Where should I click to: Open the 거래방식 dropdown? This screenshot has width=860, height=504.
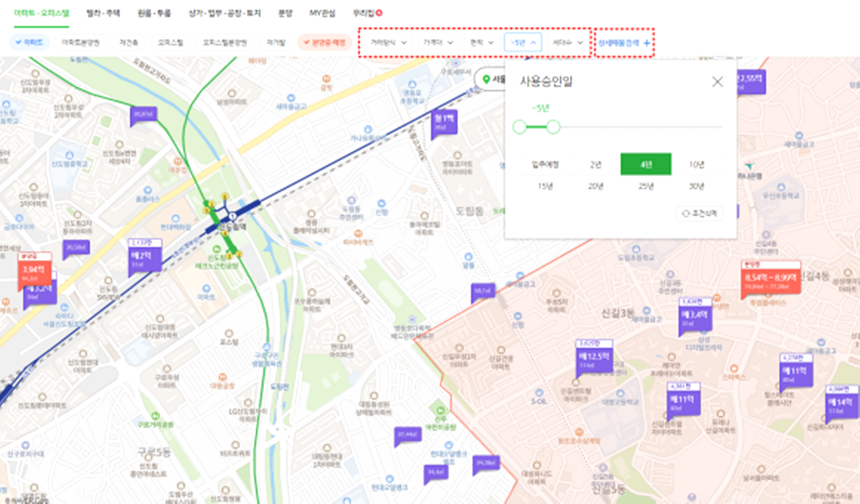(388, 43)
